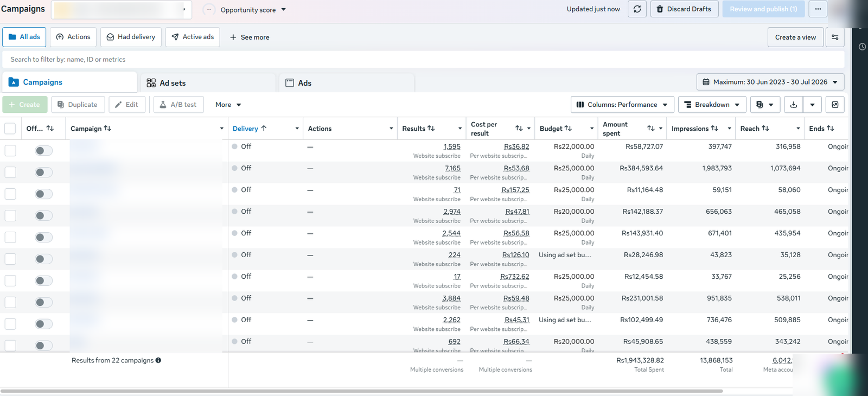
Task: Open the 1,595 results link
Action: click(x=452, y=146)
